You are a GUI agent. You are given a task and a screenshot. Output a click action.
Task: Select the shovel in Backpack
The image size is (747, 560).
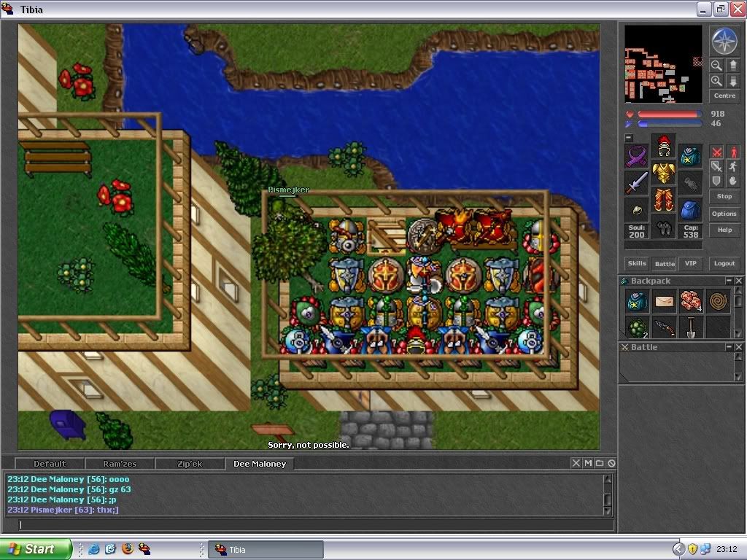[x=692, y=327]
